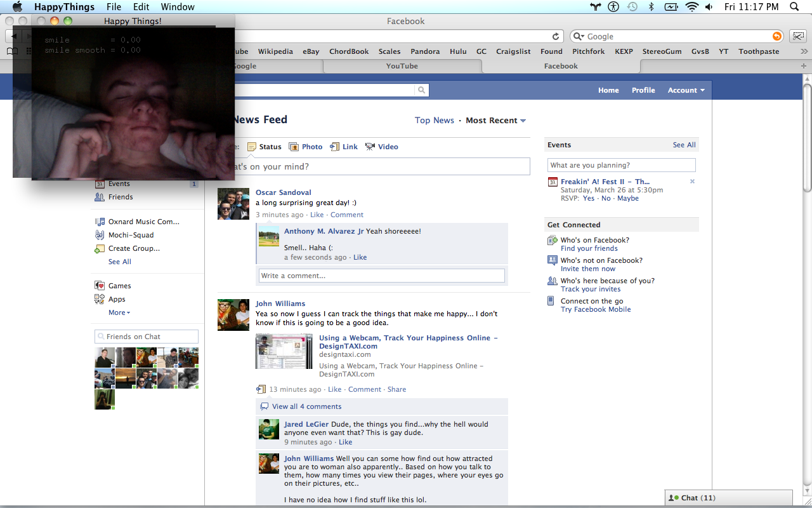Viewport: 812px width, 508px height.
Task: Switch to the YouTube browser tab
Action: [402, 66]
